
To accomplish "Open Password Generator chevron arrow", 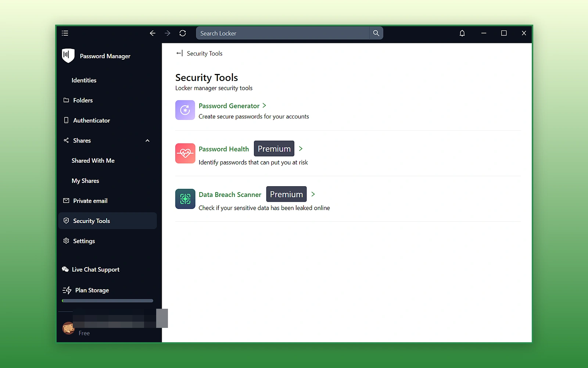I will tap(264, 106).
